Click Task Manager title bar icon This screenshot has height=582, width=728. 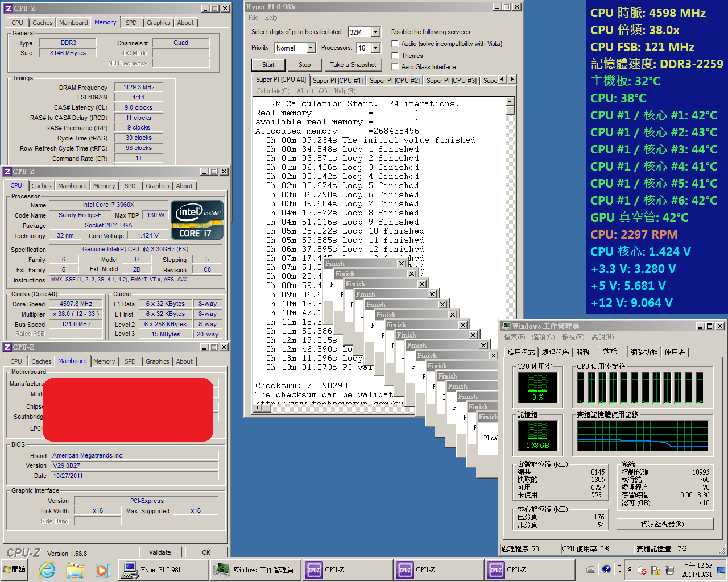[506, 326]
